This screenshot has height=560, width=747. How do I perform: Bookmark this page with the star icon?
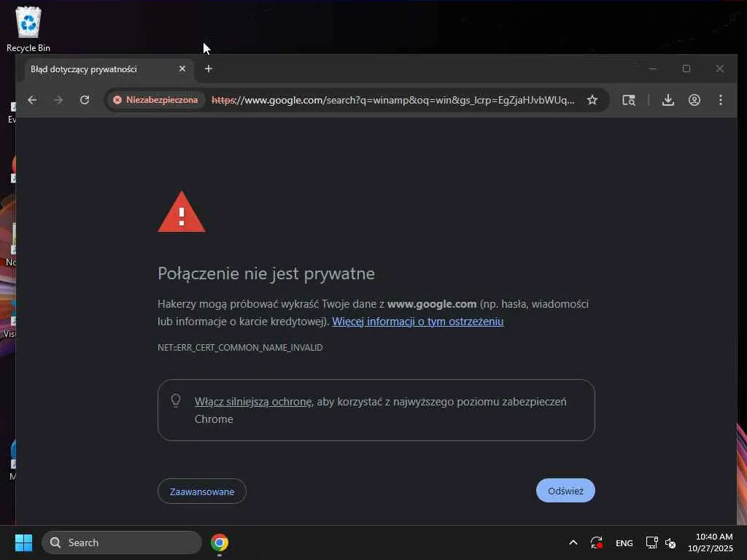[592, 100]
